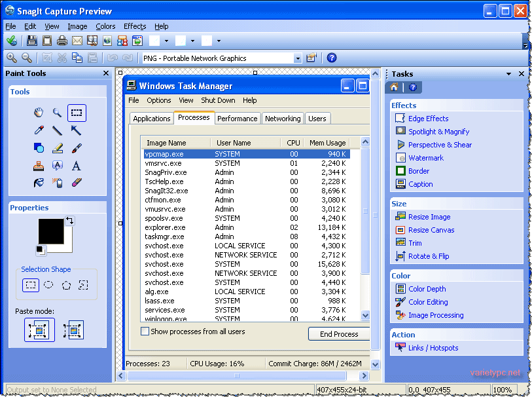Select the Stamp tool

pos(39,166)
